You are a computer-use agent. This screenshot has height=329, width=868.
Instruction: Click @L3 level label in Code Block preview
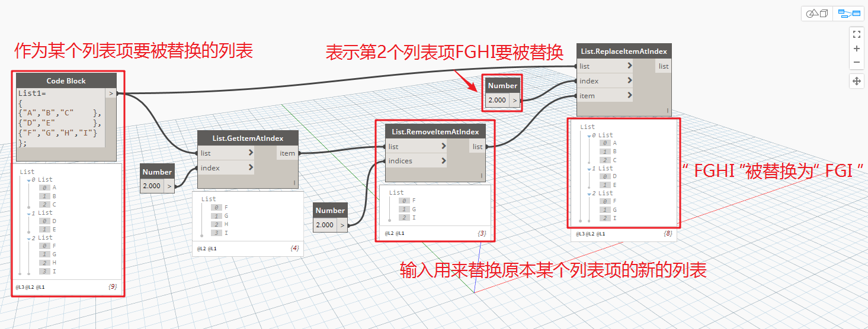(x=20, y=287)
